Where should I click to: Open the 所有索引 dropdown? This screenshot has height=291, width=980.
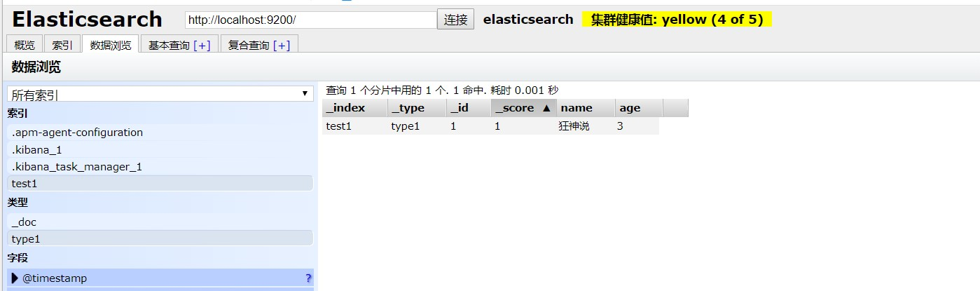[x=160, y=94]
